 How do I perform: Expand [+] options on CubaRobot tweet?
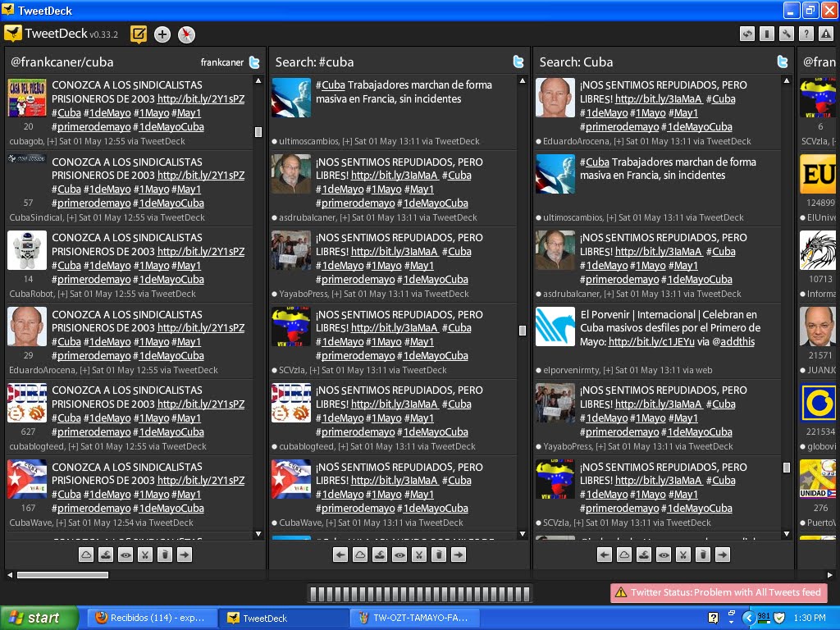62,294
